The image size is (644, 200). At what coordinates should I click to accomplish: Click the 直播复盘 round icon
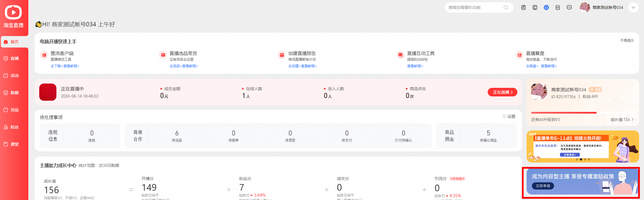pyautogui.click(x=519, y=55)
